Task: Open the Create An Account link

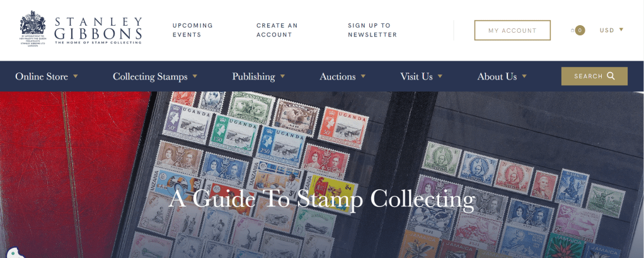Action: 277,30
